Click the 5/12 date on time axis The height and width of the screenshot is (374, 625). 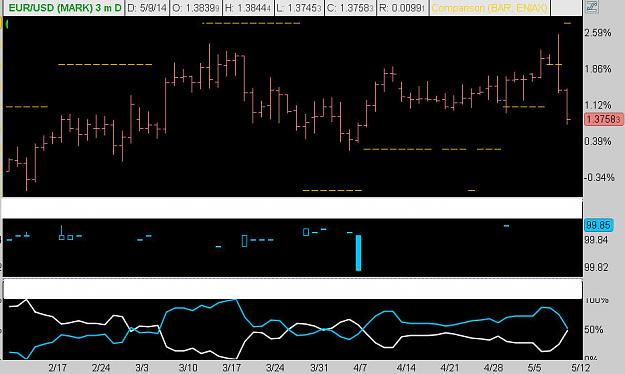(580, 367)
